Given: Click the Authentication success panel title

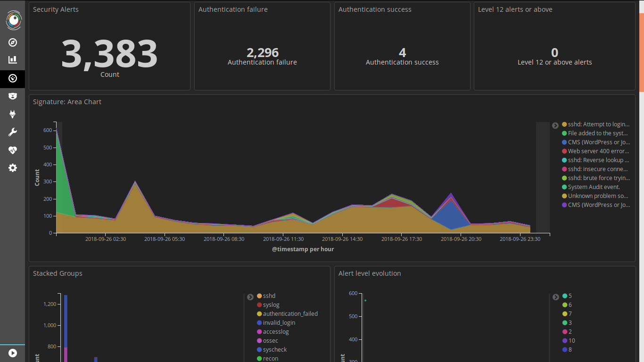Looking at the screenshot, I should pos(375,9).
